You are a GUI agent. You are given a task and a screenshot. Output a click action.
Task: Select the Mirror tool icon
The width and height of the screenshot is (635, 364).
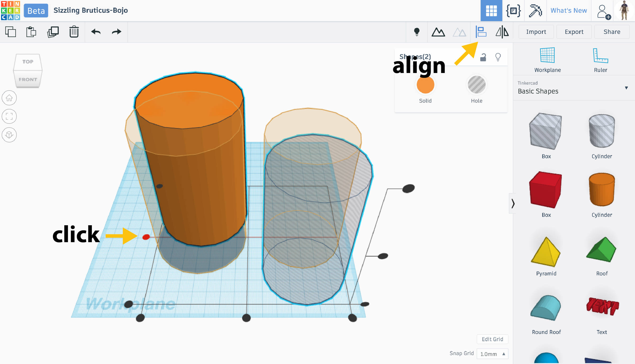pos(502,32)
